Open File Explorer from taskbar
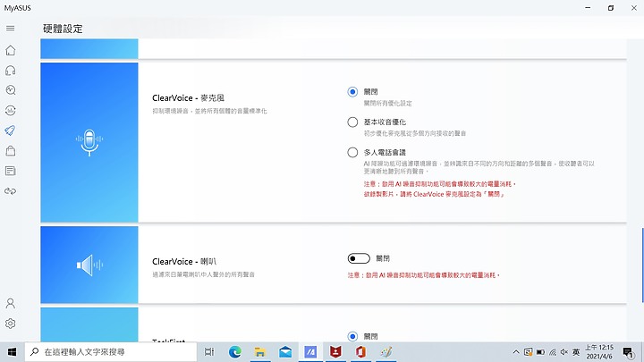This screenshot has width=644, height=362. pos(260,352)
